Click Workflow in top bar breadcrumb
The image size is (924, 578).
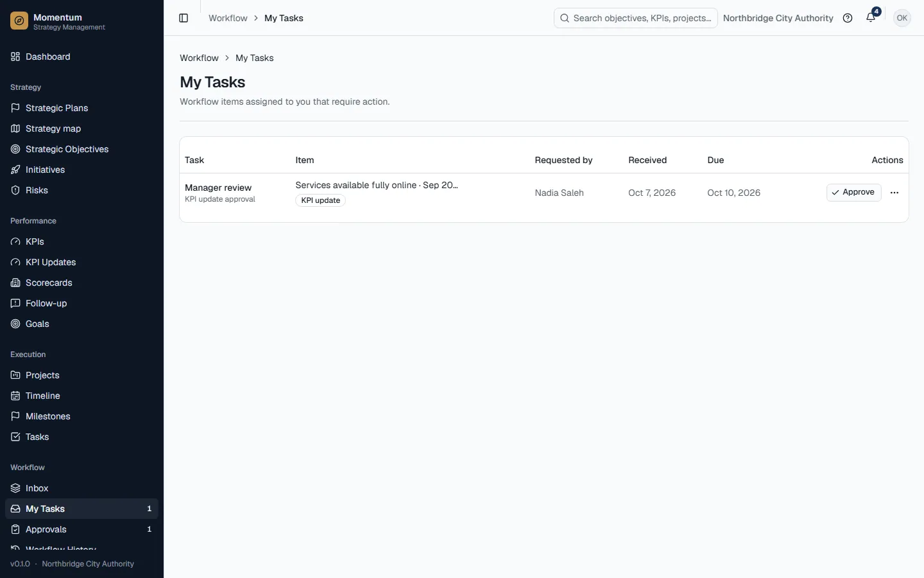[228, 18]
